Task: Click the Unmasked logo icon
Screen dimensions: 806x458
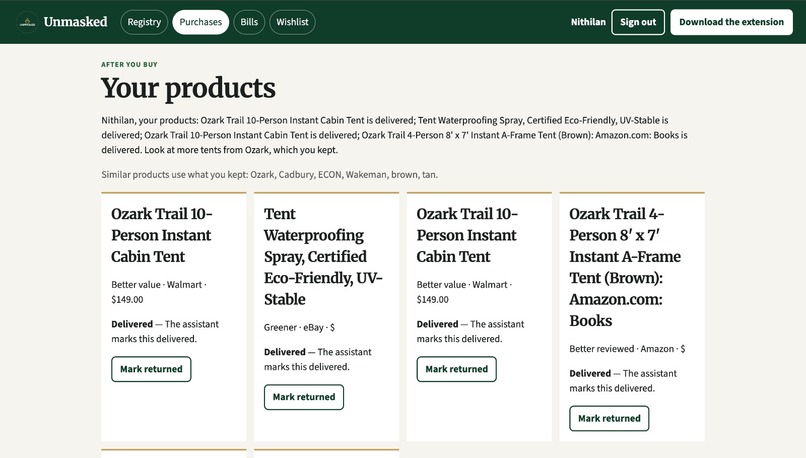Action: click(x=27, y=22)
